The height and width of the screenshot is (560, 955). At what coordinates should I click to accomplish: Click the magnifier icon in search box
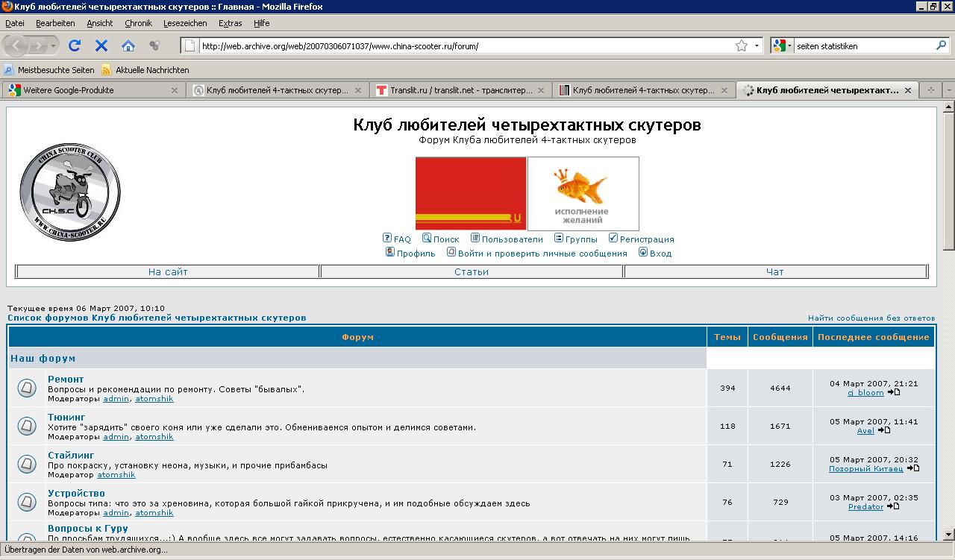coord(941,45)
